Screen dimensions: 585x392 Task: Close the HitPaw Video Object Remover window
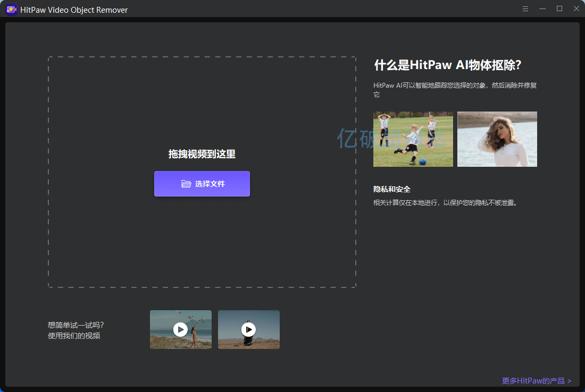tap(576, 8)
